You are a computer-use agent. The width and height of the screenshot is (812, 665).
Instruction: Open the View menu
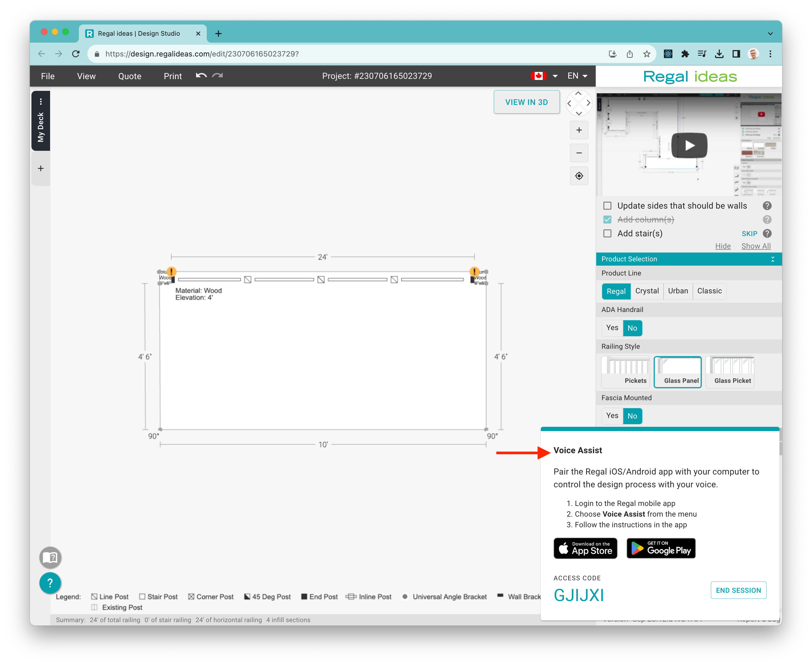[x=86, y=76]
